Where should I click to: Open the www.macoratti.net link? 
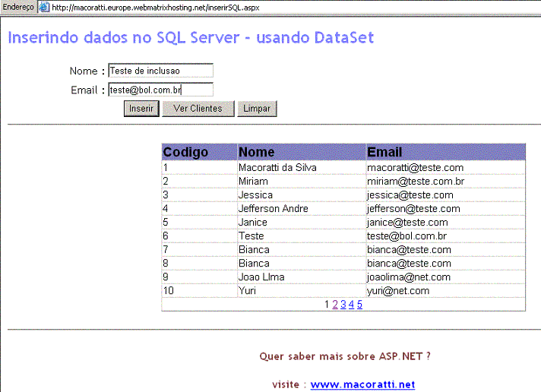tap(362, 384)
